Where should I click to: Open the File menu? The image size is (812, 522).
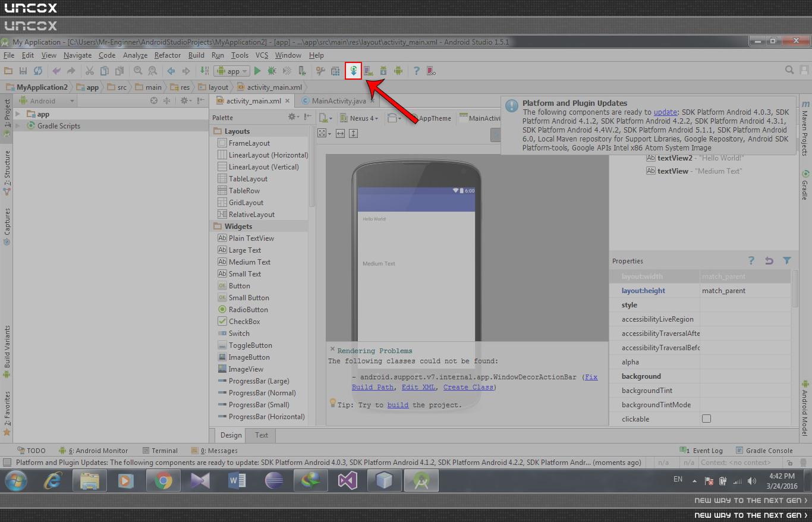pyautogui.click(x=9, y=55)
